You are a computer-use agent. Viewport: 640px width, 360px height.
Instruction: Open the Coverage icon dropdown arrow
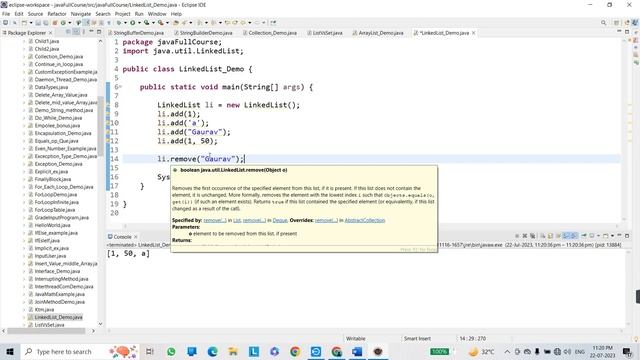[x=153, y=23]
